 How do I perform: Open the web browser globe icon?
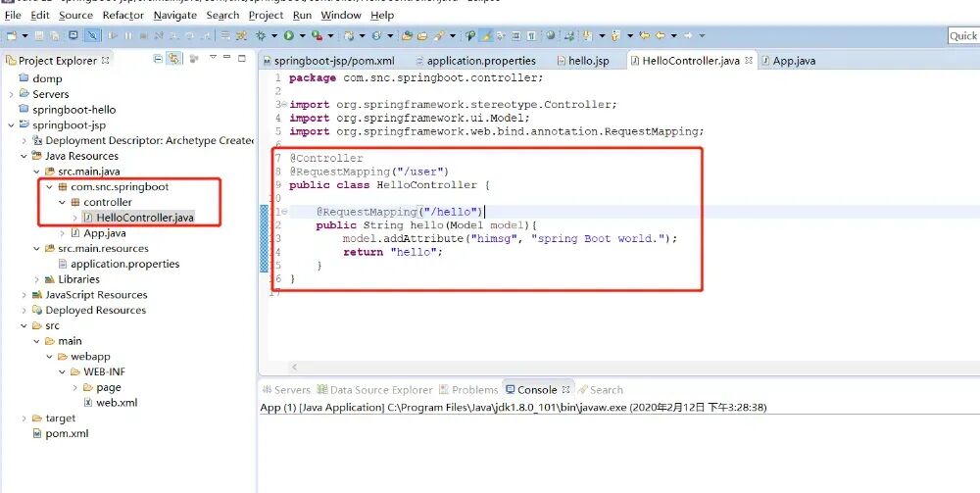550,35
